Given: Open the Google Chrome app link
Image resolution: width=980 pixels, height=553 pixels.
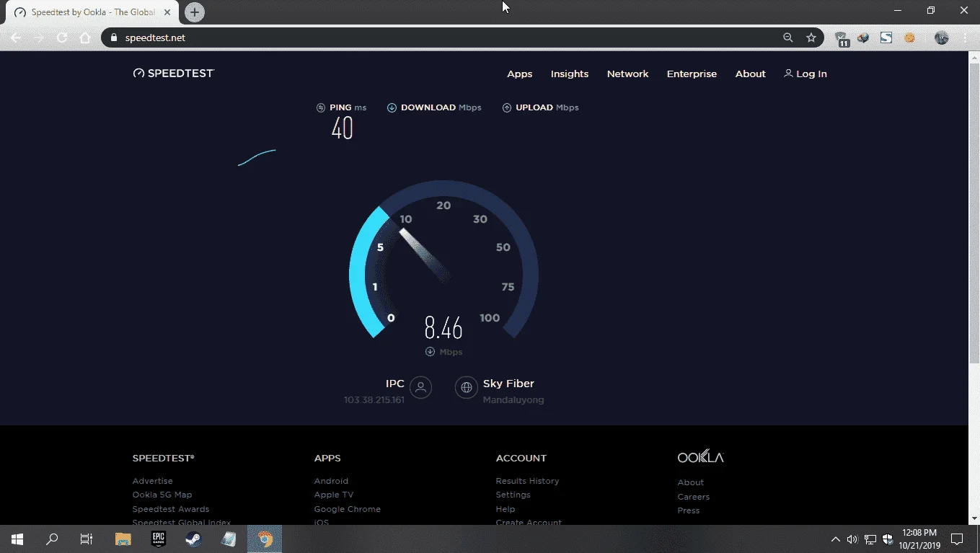Looking at the screenshot, I should pos(347,509).
